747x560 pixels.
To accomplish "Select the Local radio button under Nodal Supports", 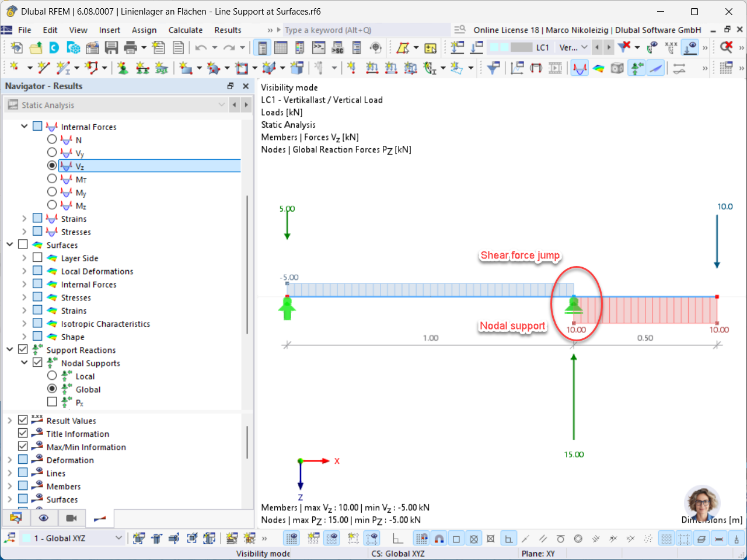I will [51, 376].
